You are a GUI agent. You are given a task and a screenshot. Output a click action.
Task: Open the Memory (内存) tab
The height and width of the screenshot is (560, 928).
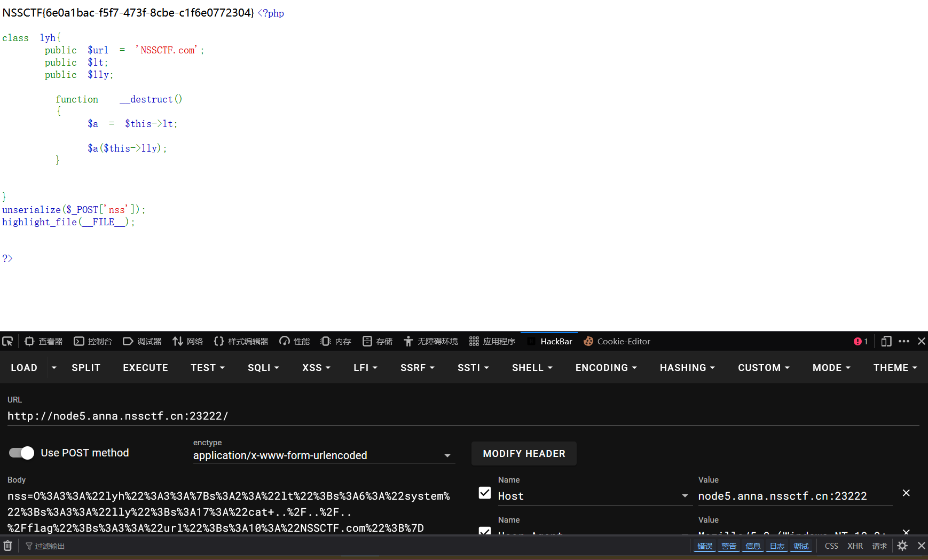(x=335, y=341)
